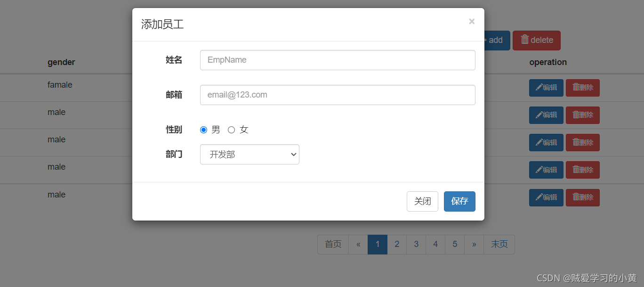Click the 关闭 button
The image size is (644, 287).
point(422,201)
